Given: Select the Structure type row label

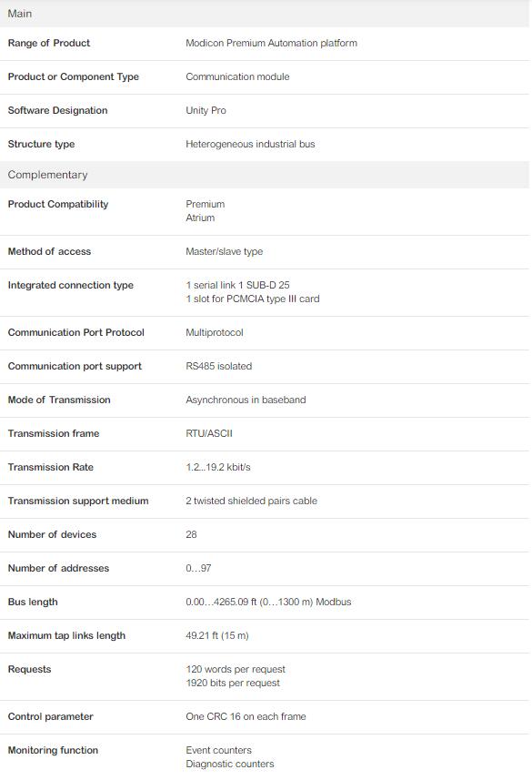Looking at the screenshot, I should pyautogui.click(x=41, y=145).
